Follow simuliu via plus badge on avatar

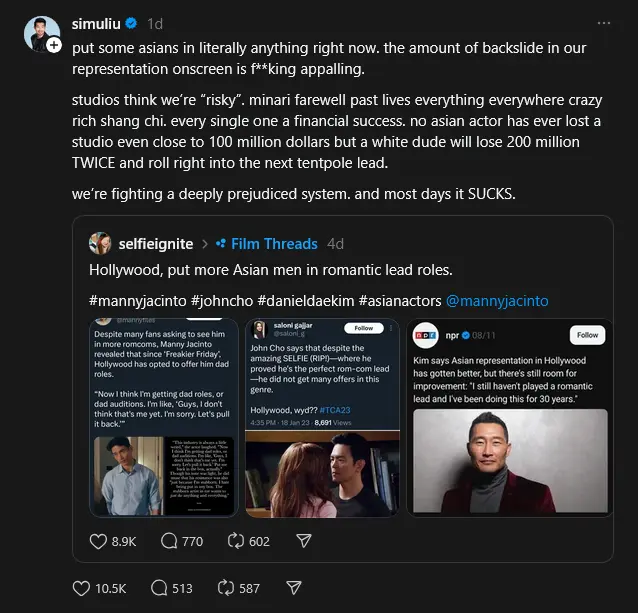pyautogui.click(x=54, y=45)
